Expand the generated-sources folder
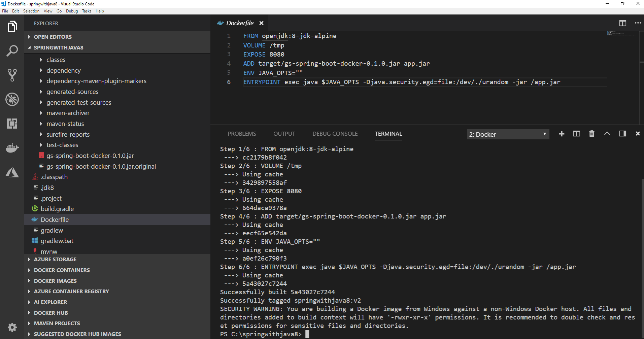 coord(117,92)
